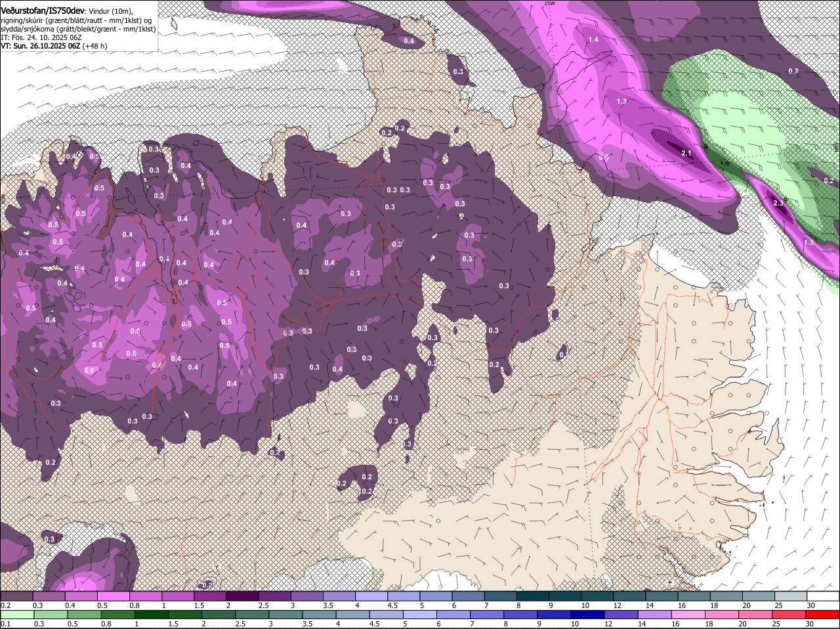Screen dimensions: 840x629
Task: Click the 4.5 label in the top legend row
Action: pyautogui.click(x=392, y=605)
